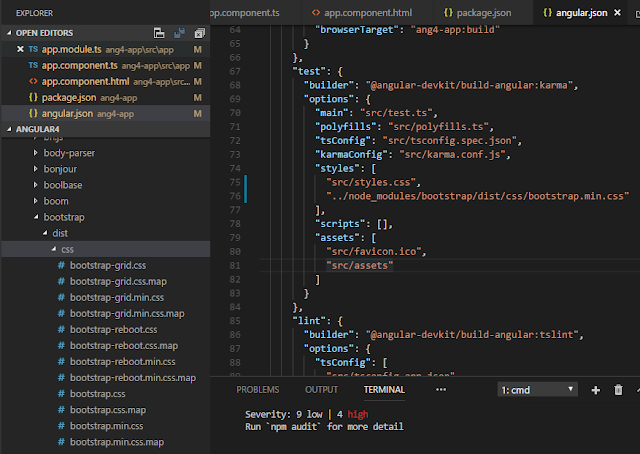The image size is (640, 454).
Task: Open bootstrap.css file
Action: coord(98,394)
